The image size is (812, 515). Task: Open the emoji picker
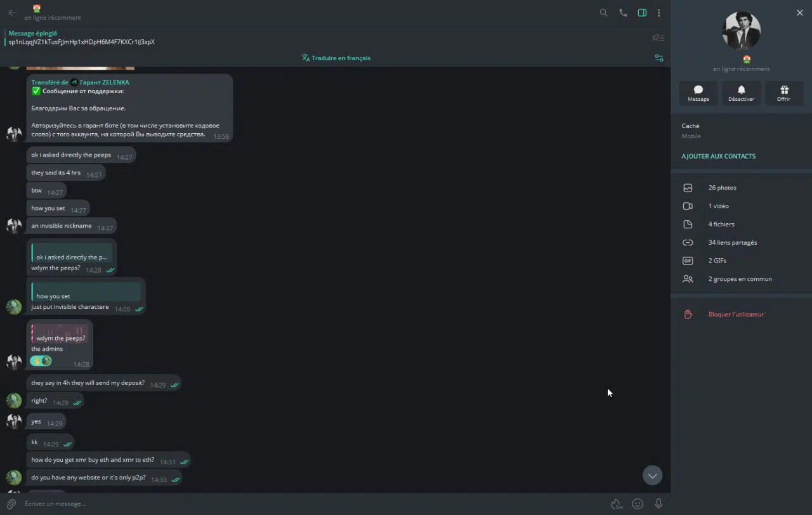tap(638, 504)
